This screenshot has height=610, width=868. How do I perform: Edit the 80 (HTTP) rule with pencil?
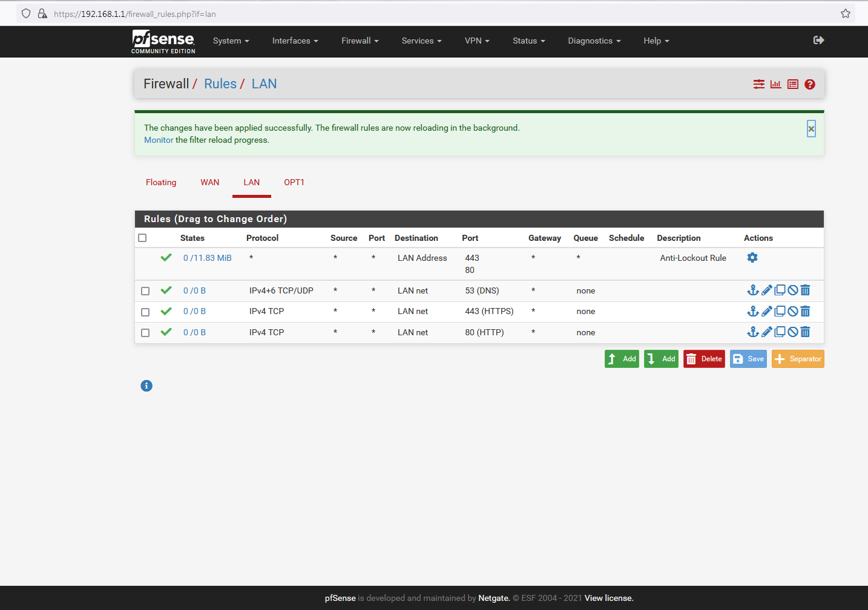(767, 332)
